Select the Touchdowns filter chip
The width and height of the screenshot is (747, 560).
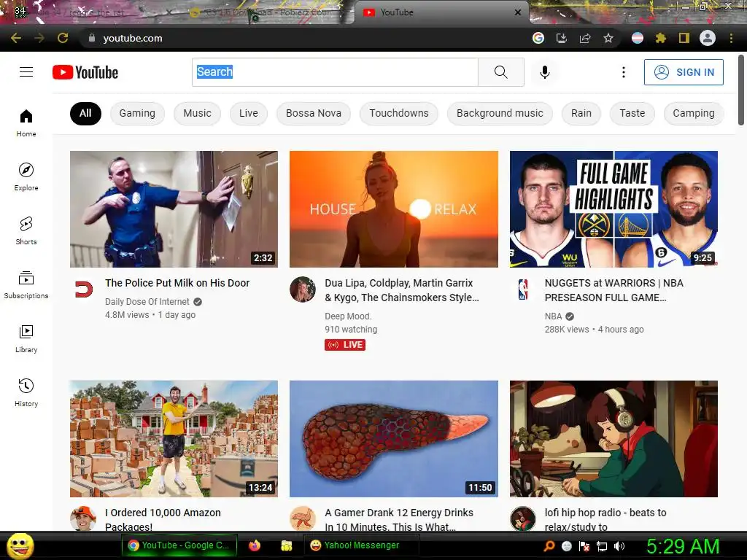(x=399, y=113)
